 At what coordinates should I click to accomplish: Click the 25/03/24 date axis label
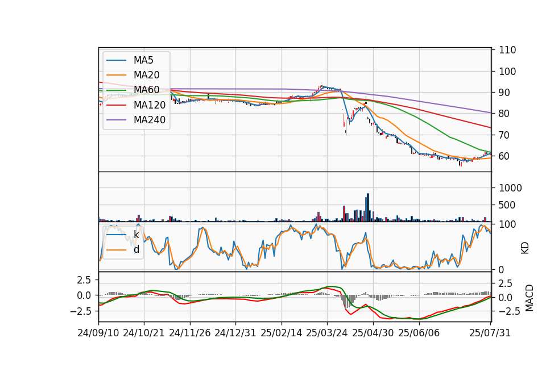(327, 333)
